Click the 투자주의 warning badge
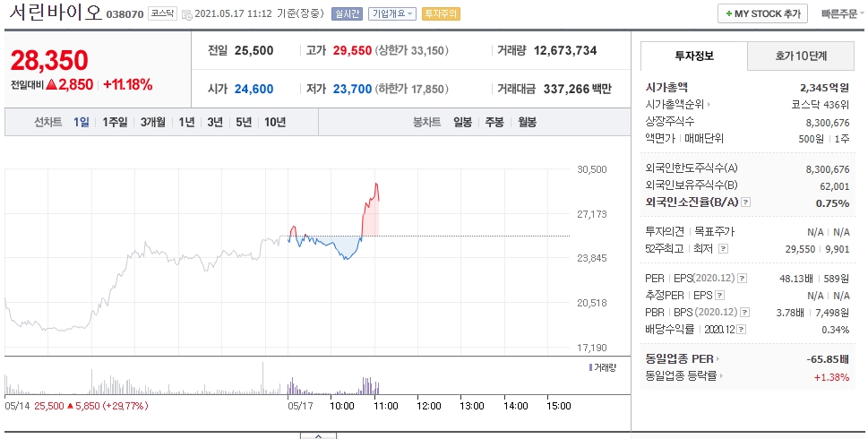The width and height of the screenshot is (868, 439). [x=441, y=13]
